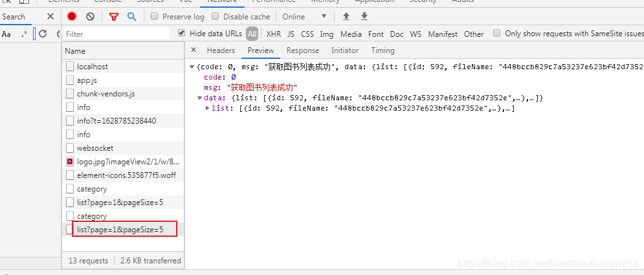This screenshot has height=275, width=644.
Task: Select the localhost request
Action: click(123, 67)
